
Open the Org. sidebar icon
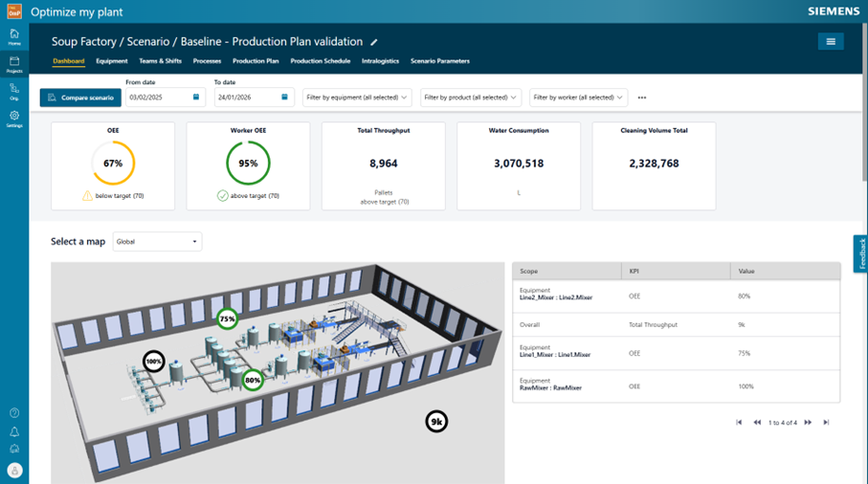[x=14, y=91]
